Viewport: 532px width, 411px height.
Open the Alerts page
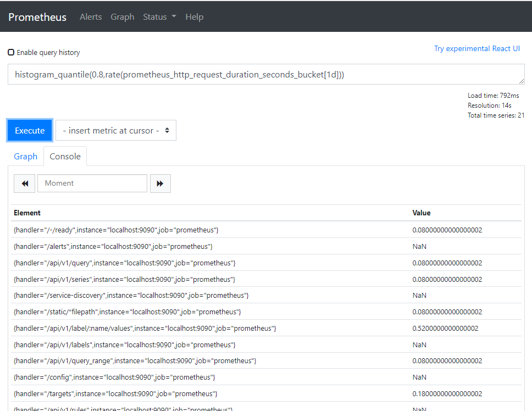(x=91, y=17)
